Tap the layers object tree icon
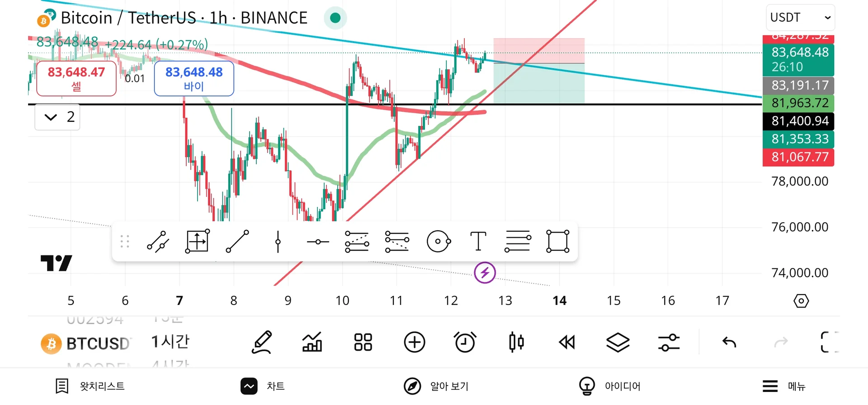Image resolution: width=868 pixels, height=405 pixels. click(x=618, y=342)
